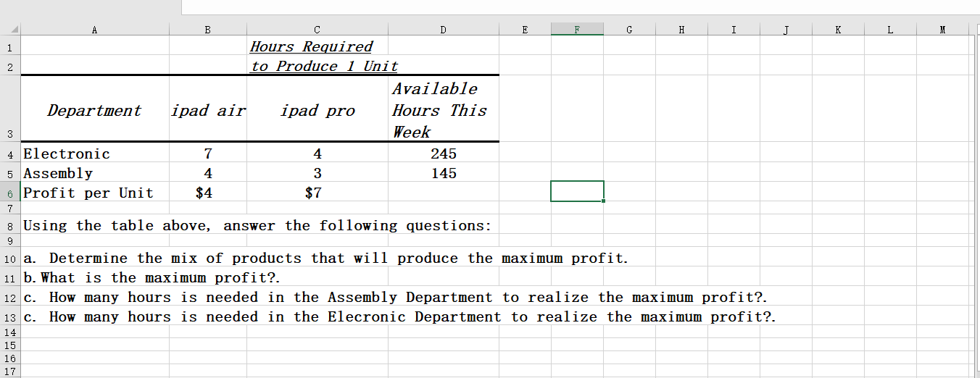Screen dimensions: 980x378
Task: Select available hours value 245
Action: coord(444,154)
